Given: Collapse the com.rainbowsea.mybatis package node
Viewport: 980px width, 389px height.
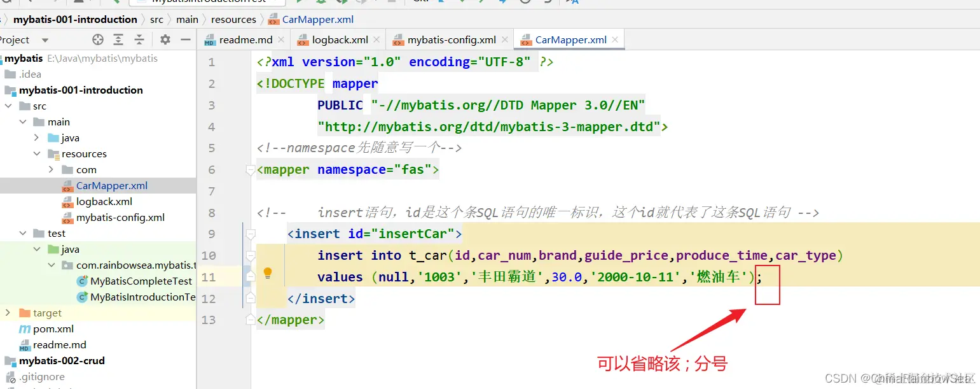Looking at the screenshot, I should click(x=51, y=265).
